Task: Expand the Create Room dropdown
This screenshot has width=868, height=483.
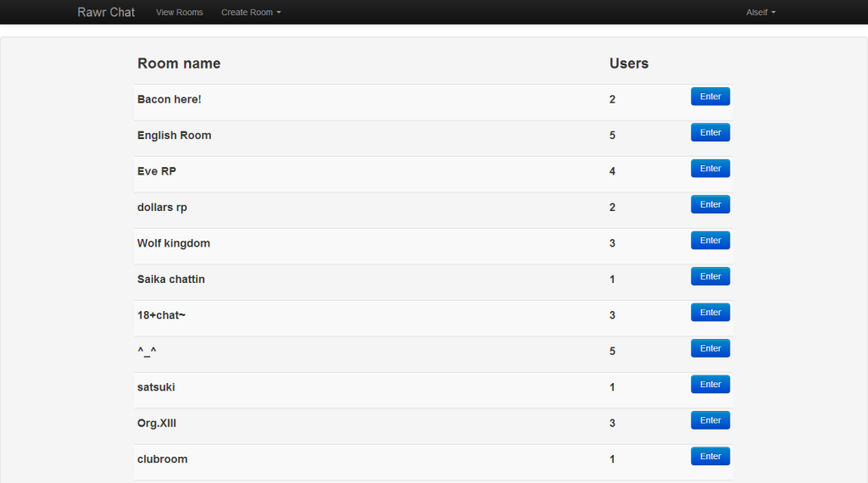Action: point(251,13)
